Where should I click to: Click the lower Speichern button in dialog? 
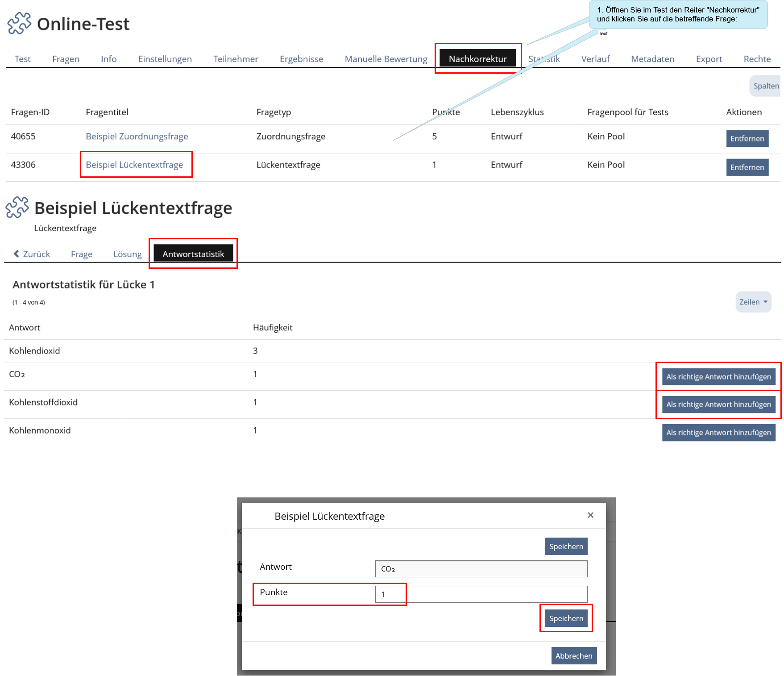pyautogui.click(x=566, y=618)
